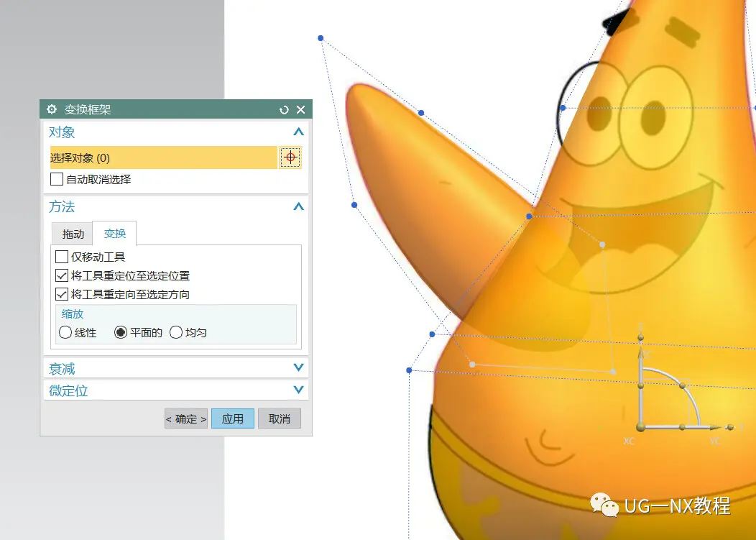The image size is (756, 540).
Task: Expand the 微定位 section
Action: [298, 390]
